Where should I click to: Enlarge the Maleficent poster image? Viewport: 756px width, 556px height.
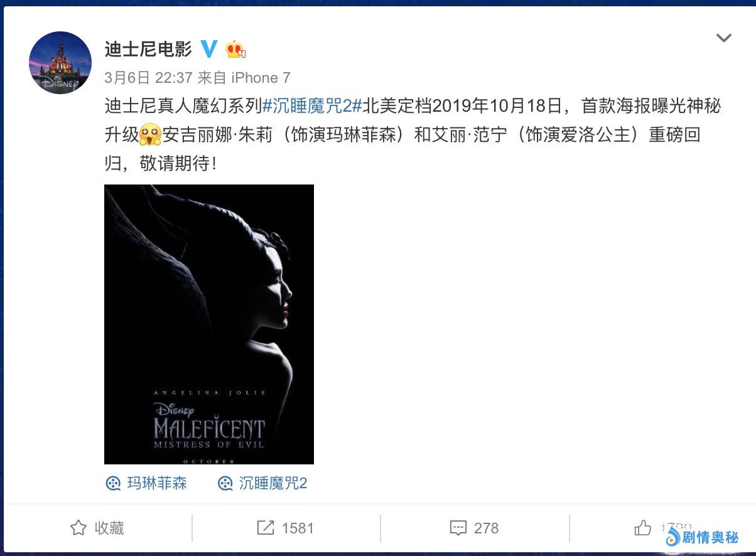click(x=209, y=324)
